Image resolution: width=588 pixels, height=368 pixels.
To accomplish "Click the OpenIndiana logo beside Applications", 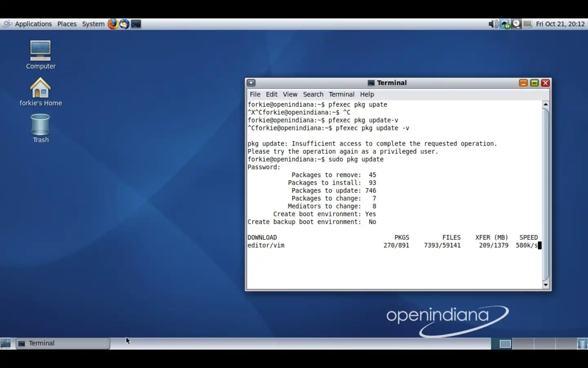I will pos(7,24).
